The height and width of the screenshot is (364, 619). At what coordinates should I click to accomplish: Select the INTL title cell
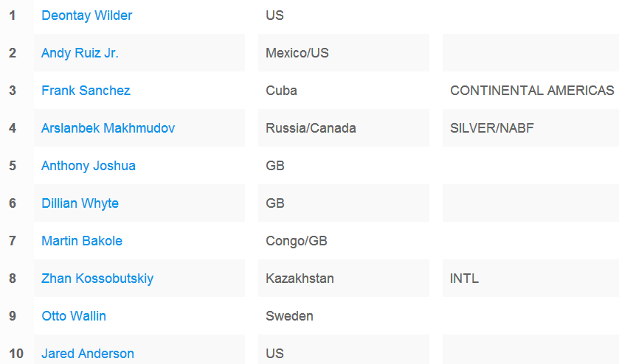pos(530,278)
